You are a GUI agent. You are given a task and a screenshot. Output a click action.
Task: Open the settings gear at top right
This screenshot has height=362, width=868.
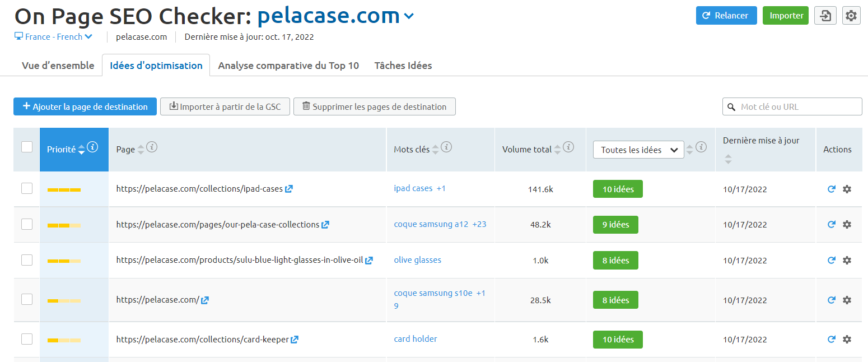(851, 15)
